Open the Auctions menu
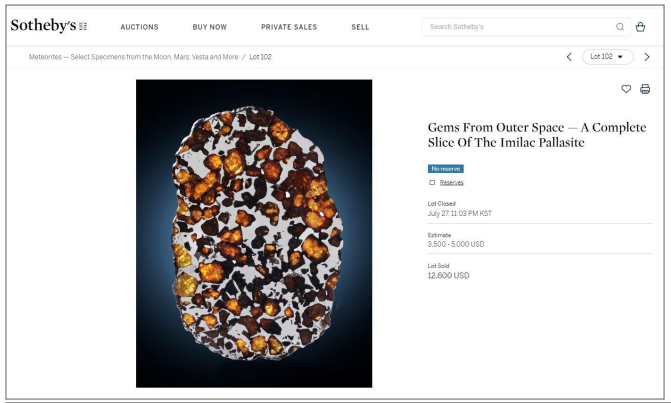 point(139,27)
